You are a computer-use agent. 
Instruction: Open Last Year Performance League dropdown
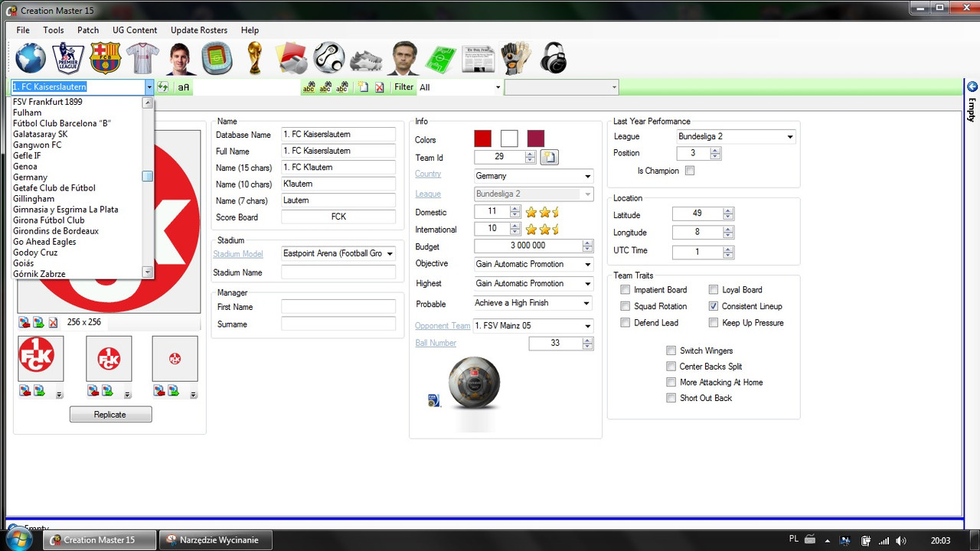[789, 137]
